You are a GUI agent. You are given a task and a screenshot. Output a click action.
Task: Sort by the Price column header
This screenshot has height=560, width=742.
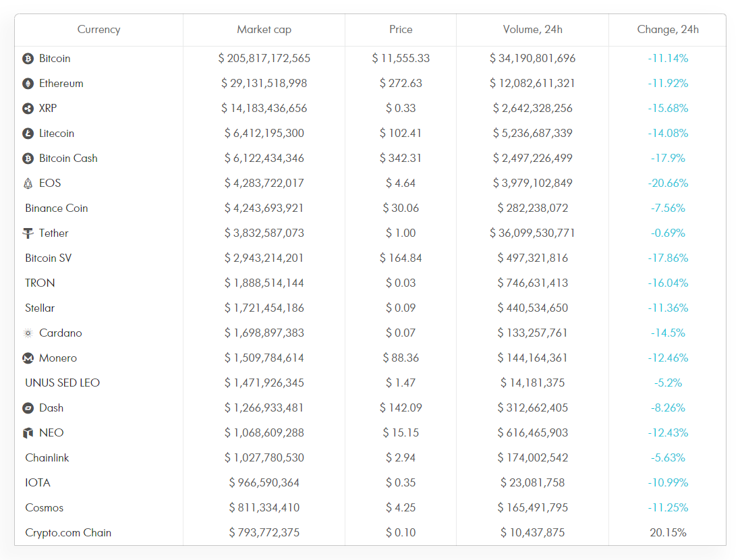(x=401, y=29)
